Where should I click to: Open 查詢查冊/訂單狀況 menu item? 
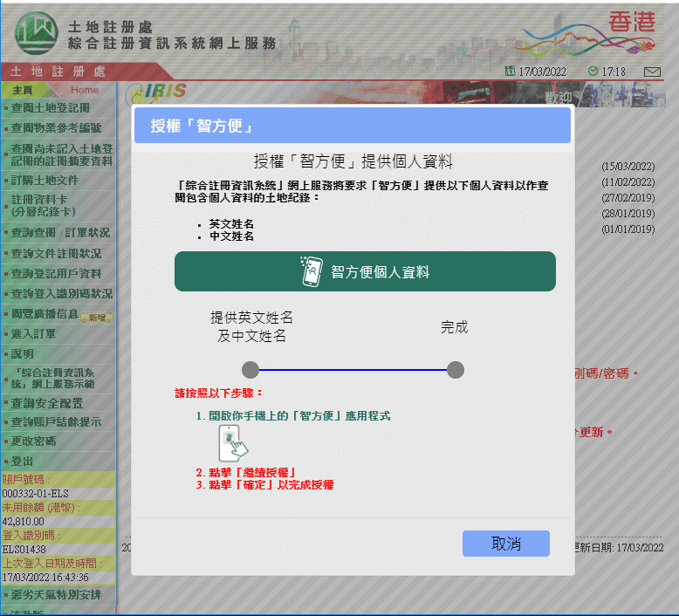60,233
